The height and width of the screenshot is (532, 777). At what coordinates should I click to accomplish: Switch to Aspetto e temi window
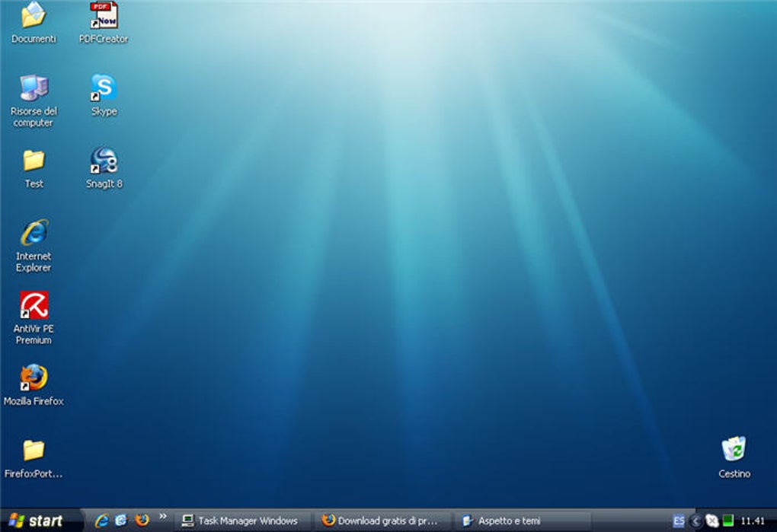pos(523,521)
